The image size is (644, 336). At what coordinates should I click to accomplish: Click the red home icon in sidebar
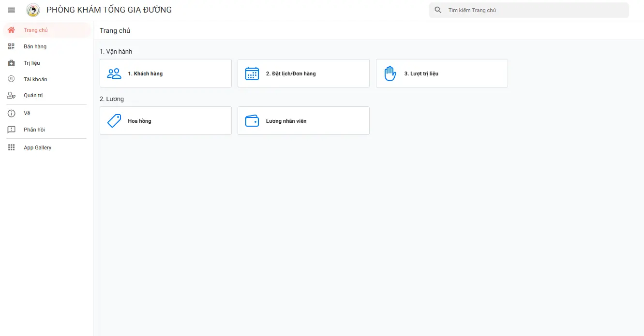[x=12, y=30]
